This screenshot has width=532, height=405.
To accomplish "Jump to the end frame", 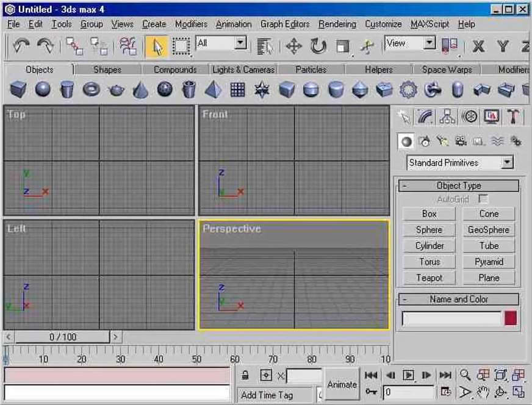I will (x=445, y=375).
